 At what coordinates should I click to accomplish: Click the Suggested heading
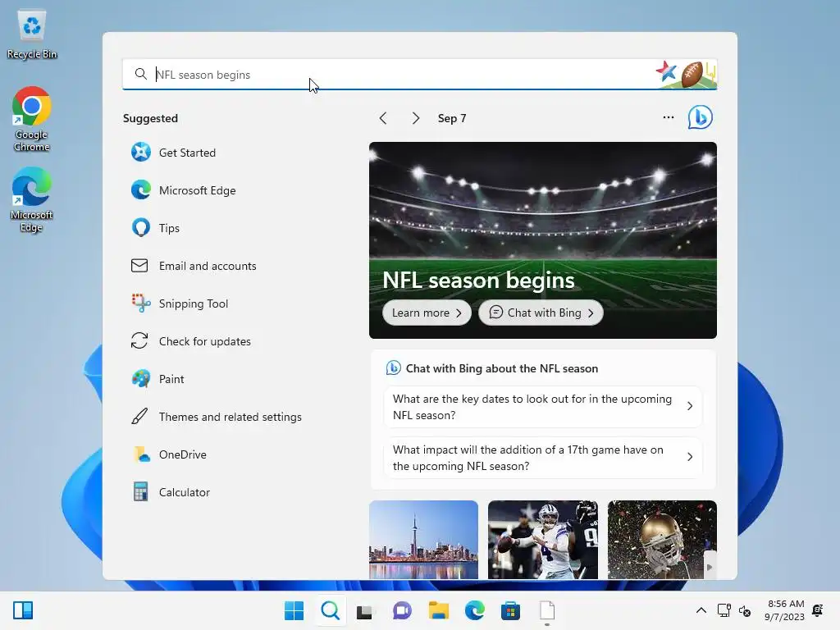click(x=150, y=118)
